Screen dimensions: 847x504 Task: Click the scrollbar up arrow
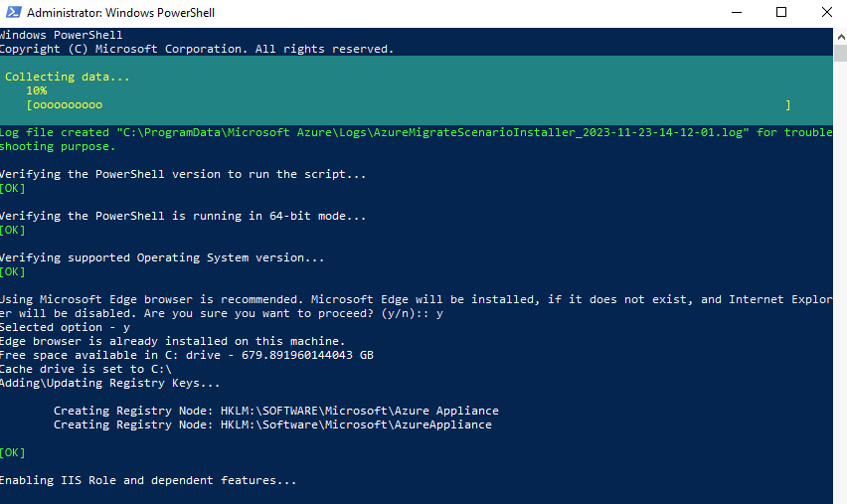[x=840, y=37]
